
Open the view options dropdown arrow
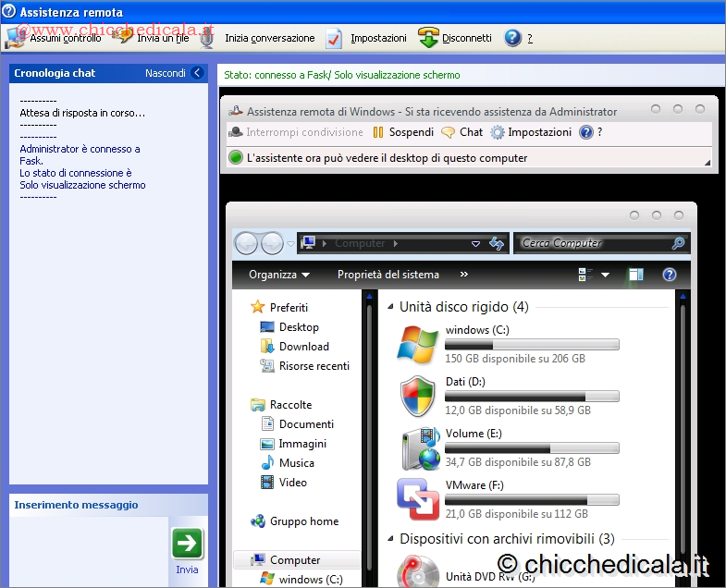click(606, 275)
